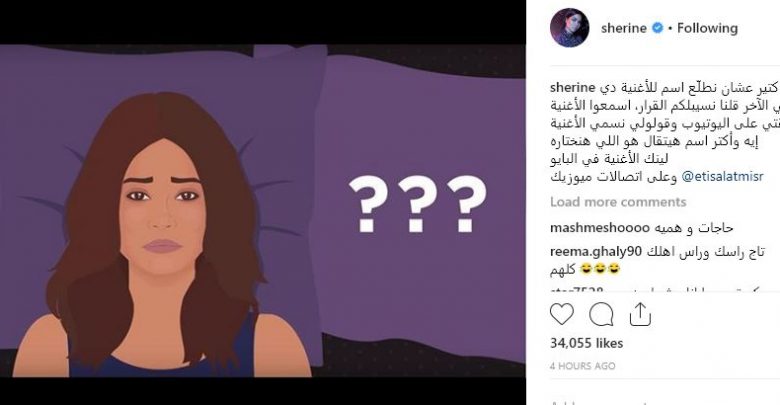Open the sherine username in the header
780x405 pixels.
[624, 28]
